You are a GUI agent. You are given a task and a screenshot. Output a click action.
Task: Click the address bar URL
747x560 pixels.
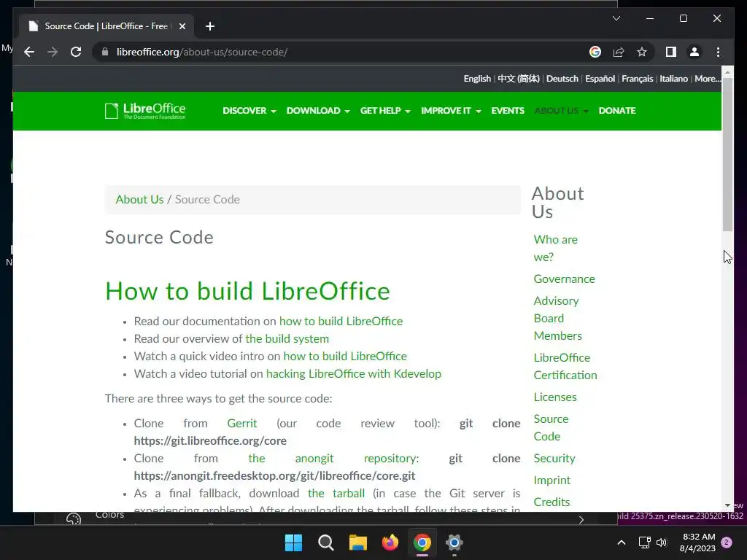pyautogui.click(x=202, y=52)
